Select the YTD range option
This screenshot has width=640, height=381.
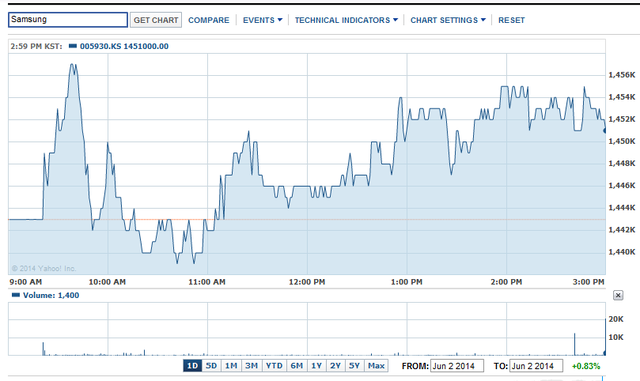click(x=274, y=365)
